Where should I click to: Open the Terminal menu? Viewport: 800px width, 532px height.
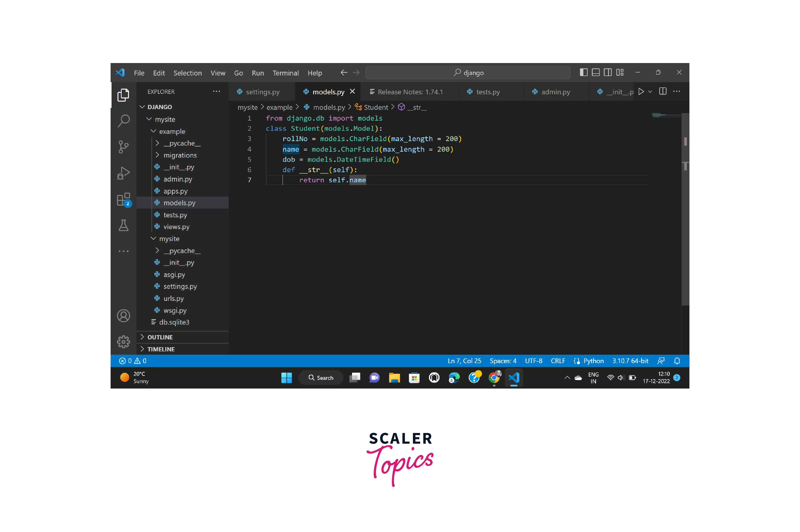(285, 73)
